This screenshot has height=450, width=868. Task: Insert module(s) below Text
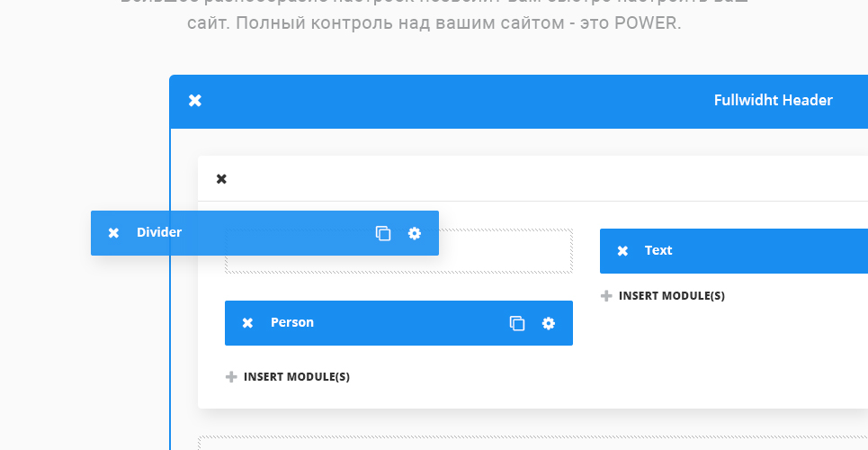pos(663,296)
